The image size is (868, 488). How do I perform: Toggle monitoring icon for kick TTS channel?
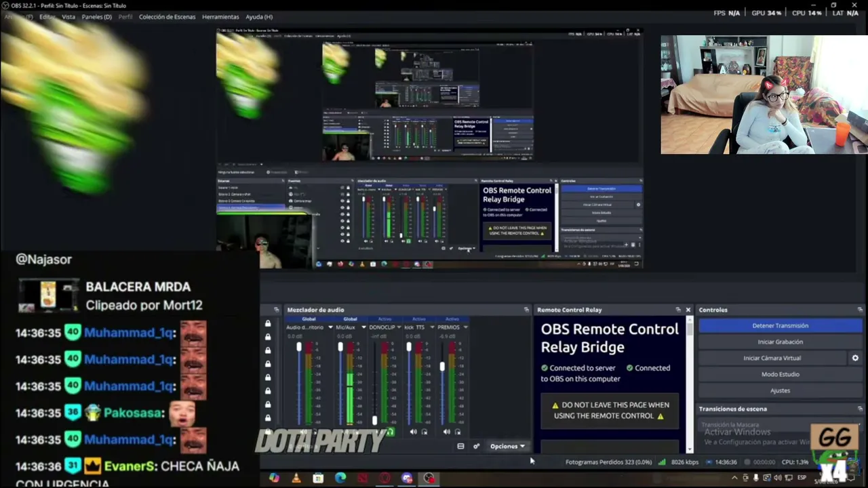(x=425, y=432)
